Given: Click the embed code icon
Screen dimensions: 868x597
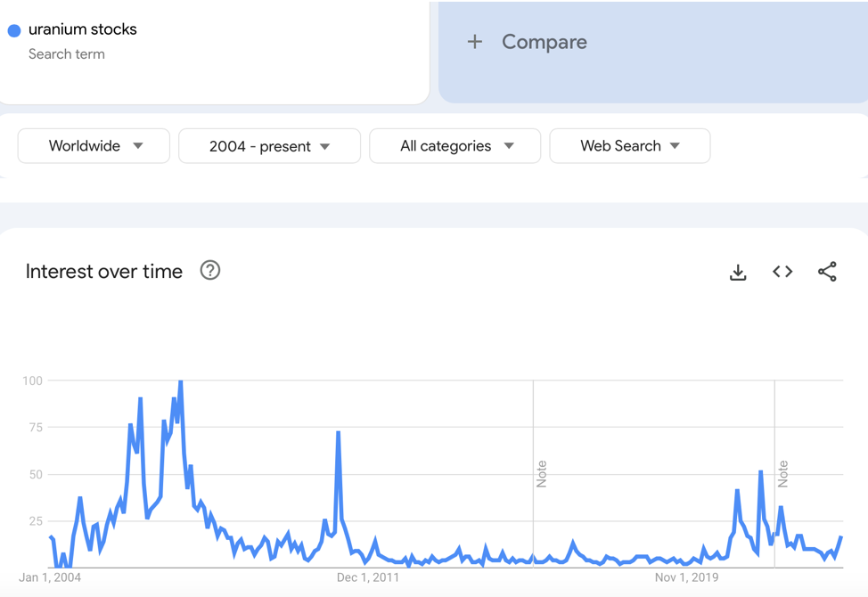Looking at the screenshot, I should point(782,272).
